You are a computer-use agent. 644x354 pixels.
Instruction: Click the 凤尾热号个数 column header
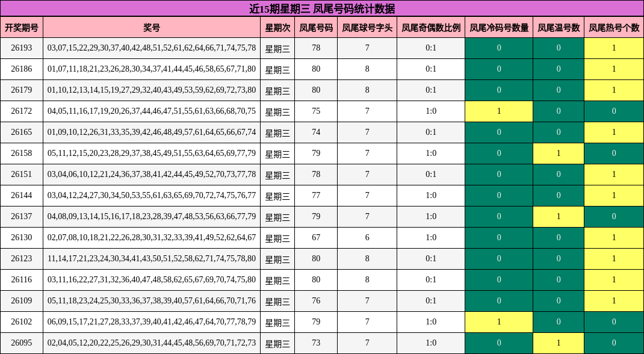pos(614,28)
